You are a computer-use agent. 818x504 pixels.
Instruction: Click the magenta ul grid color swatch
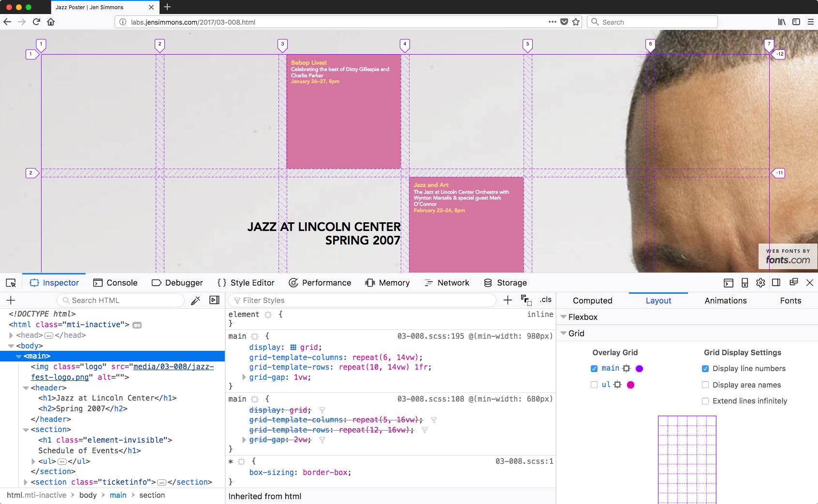tap(630, 385)
